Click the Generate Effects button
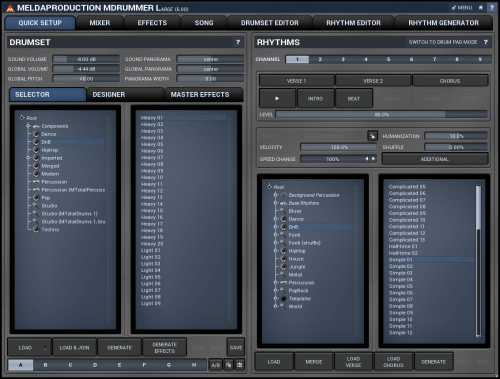This screenshot has width=500, height=379. point(164,348)
